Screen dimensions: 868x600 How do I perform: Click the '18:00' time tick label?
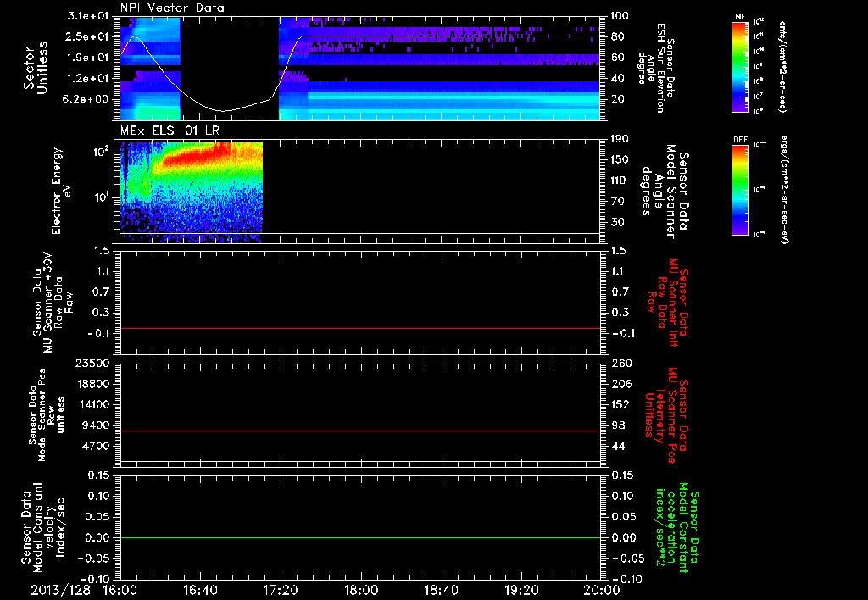361,590
